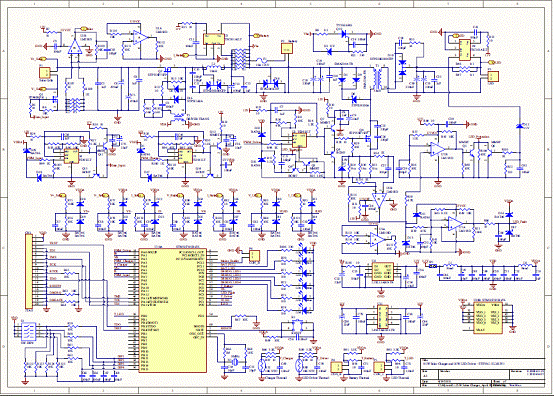Select the Battery connector symbol

[x=287, y=48]
